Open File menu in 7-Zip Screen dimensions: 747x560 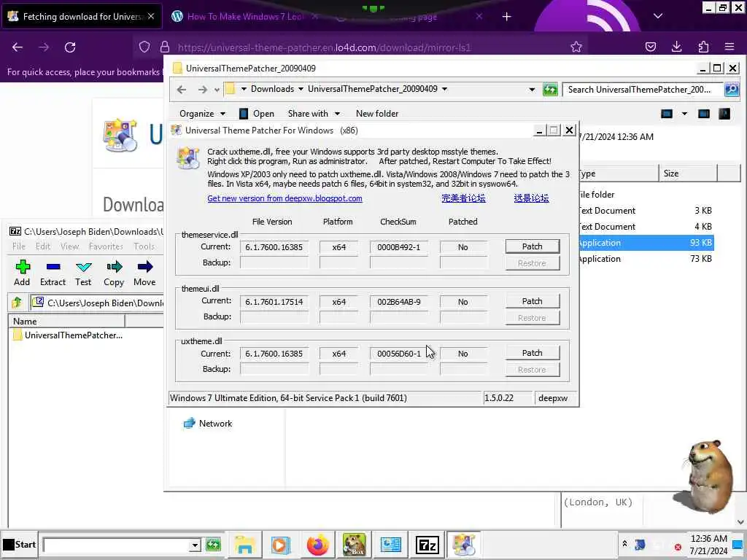(x=19, y=246)
